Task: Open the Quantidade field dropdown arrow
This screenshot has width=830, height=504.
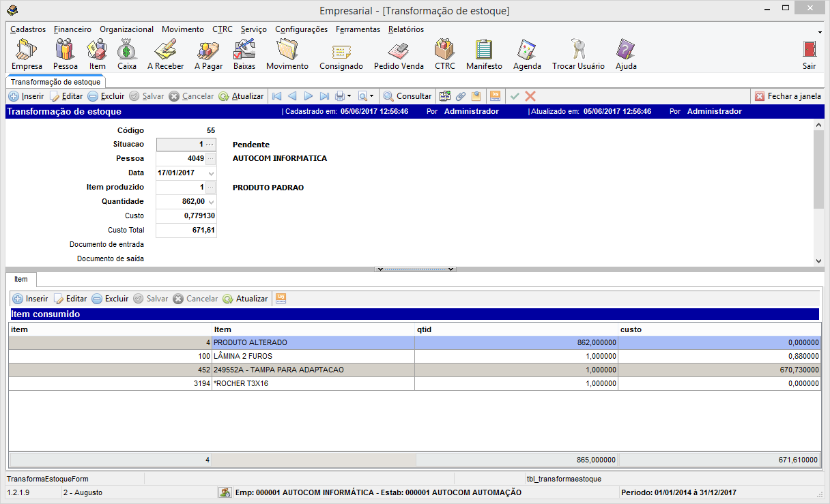Action: pyautogui.click(x=211, y=202)
